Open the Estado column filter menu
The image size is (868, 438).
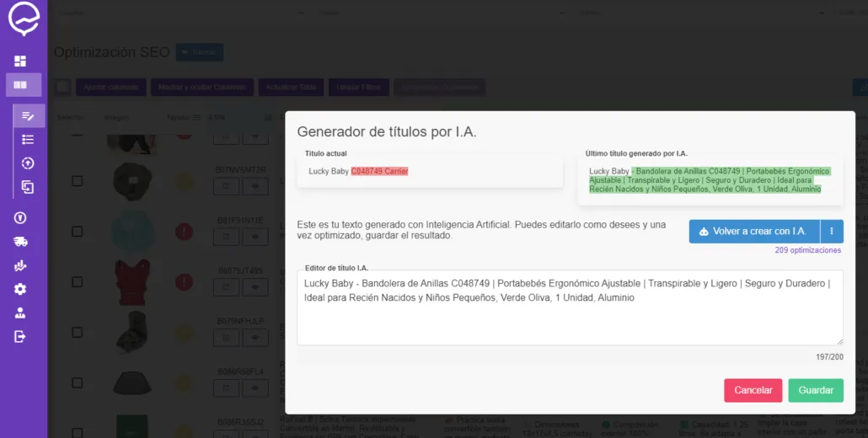click(196, 117)
